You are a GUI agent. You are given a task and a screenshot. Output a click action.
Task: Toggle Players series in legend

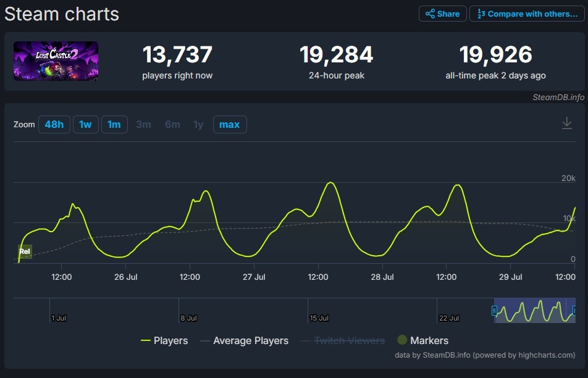coord(164,340)
